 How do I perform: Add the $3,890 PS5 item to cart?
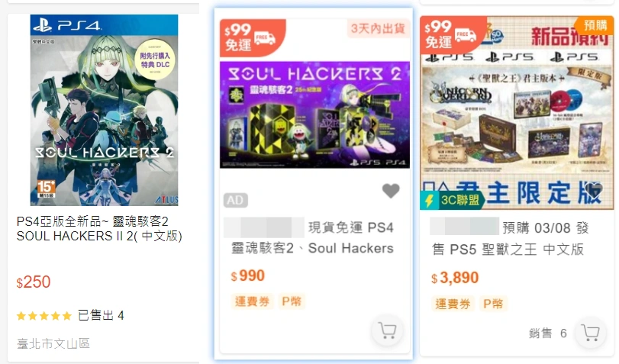(591, 333)
